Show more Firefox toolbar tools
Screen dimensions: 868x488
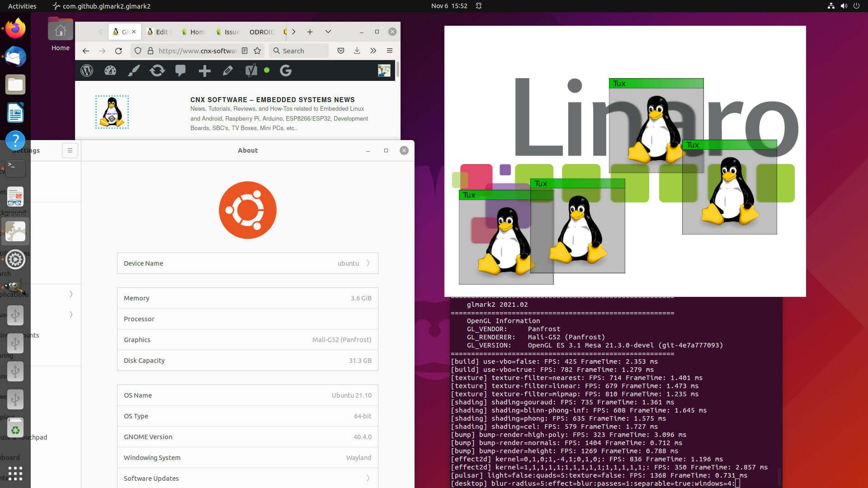(373, 51)
